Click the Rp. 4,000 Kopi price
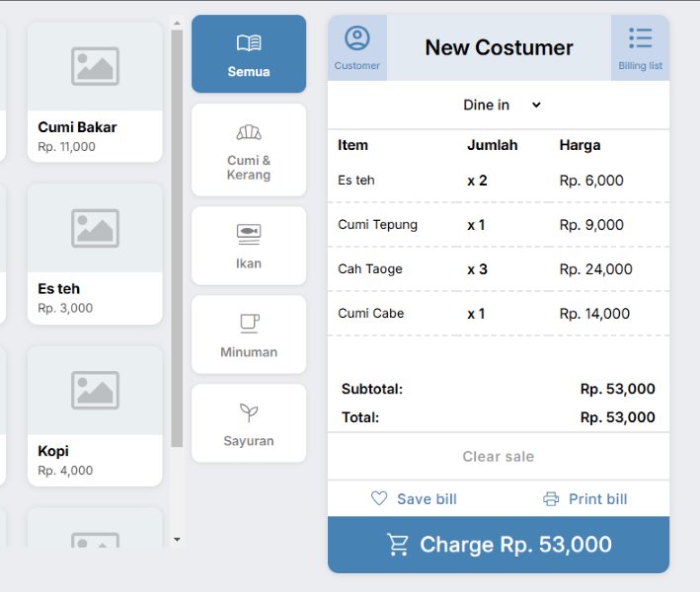The width and height of the screenshot is (700, 592). coord(65,471)
